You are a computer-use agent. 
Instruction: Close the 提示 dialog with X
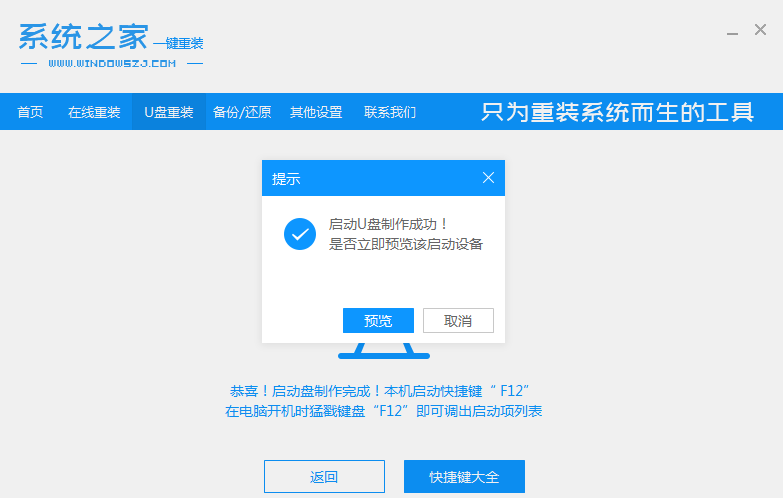[x=488, y=178]
